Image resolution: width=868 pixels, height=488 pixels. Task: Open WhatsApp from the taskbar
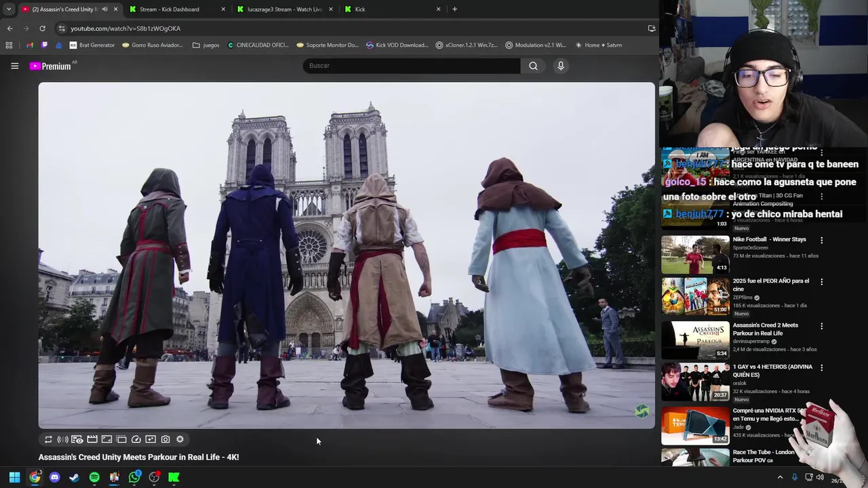[x=134, y=477]
